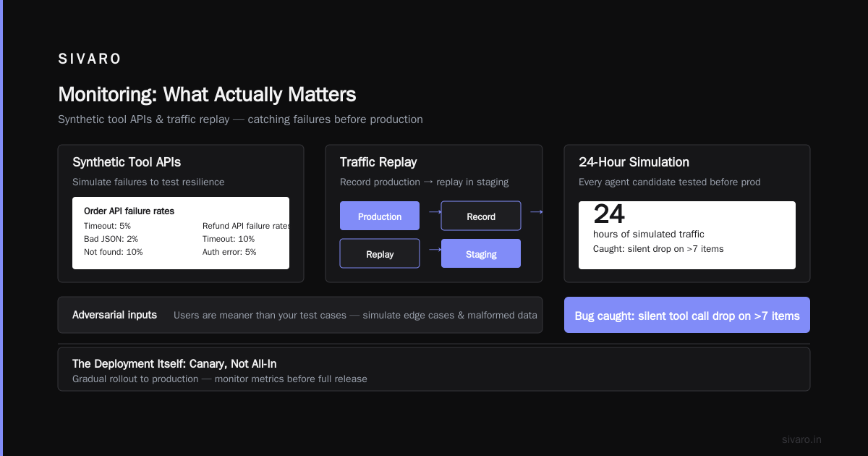Click 'Simulate failures to test resilience' text

tap(148, 182)
